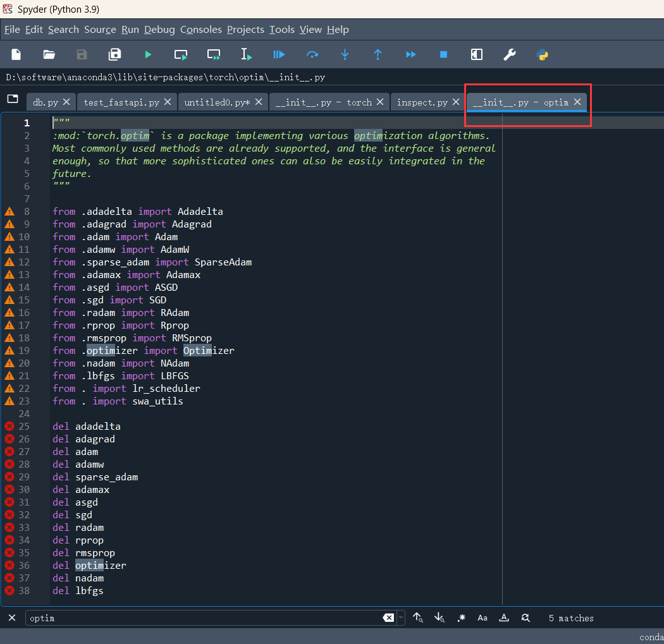Step out with the up arrow
The width and height of the screenshot is (664, 644).
coord(378,54)
